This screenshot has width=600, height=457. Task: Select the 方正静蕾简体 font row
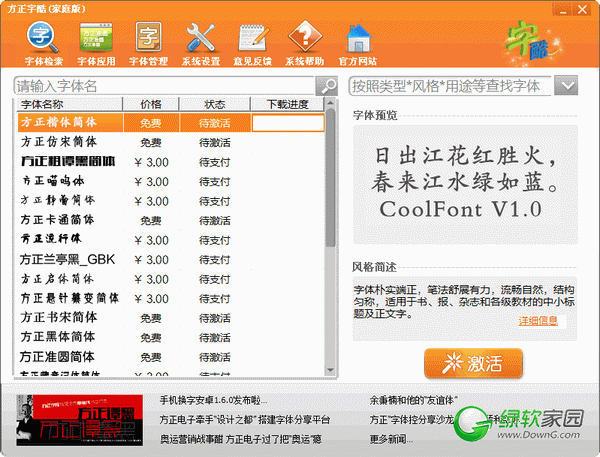(171, 201)
